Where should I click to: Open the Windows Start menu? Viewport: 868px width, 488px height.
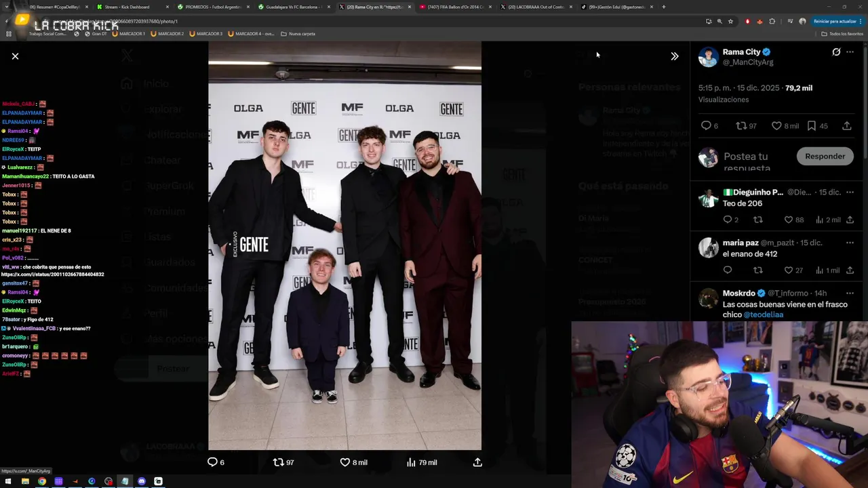(x=9, y=481)
